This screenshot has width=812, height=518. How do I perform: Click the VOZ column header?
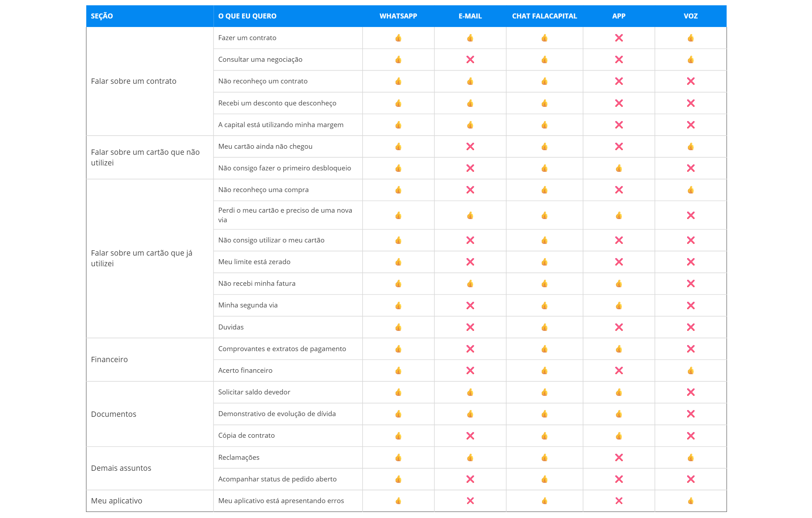pos(690,16)
